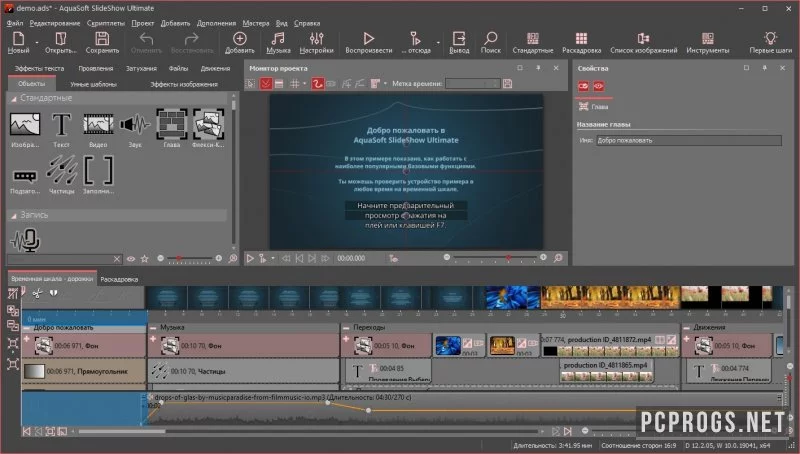Open Настройки settings sliders icon
Screen dimensions: 800x454
[316, 39]
